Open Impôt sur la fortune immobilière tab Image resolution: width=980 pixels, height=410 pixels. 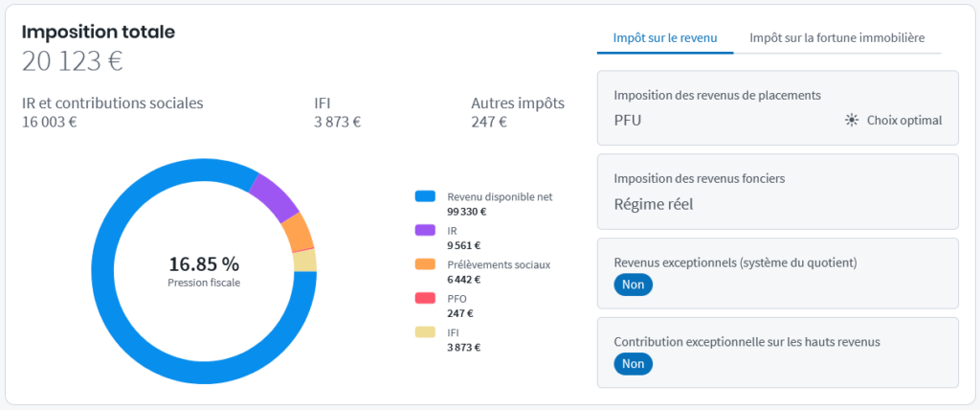pyautogui.click(x=837, y=38)
